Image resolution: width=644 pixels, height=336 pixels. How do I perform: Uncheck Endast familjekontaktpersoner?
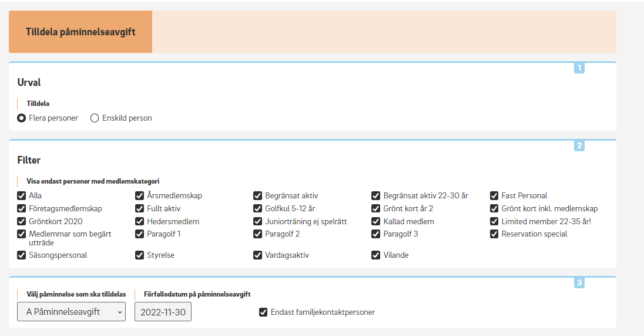(263, 312)
